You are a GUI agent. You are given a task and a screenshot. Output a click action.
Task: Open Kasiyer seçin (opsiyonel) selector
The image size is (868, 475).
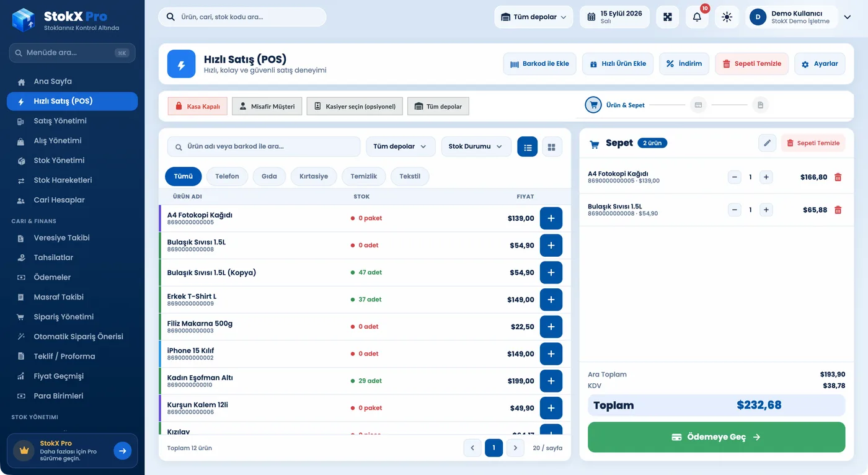point(355,106)
